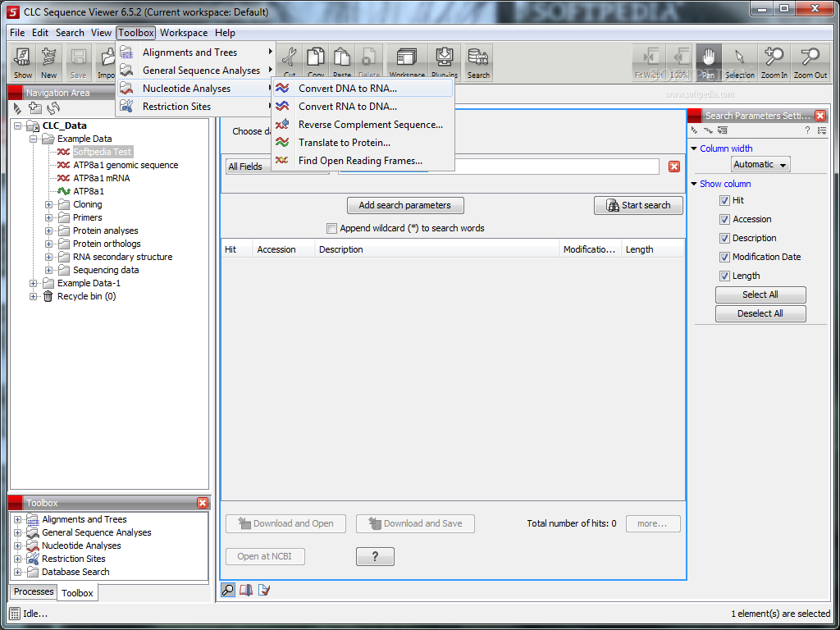Open the Workspace menu
The image size is (840, 630).
(184, 33)
